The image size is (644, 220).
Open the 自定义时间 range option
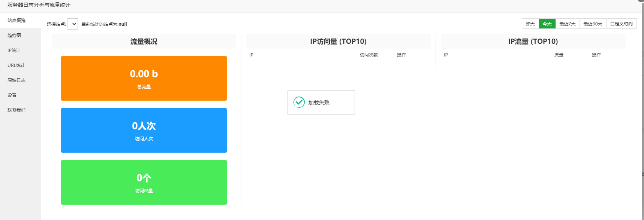622,24
